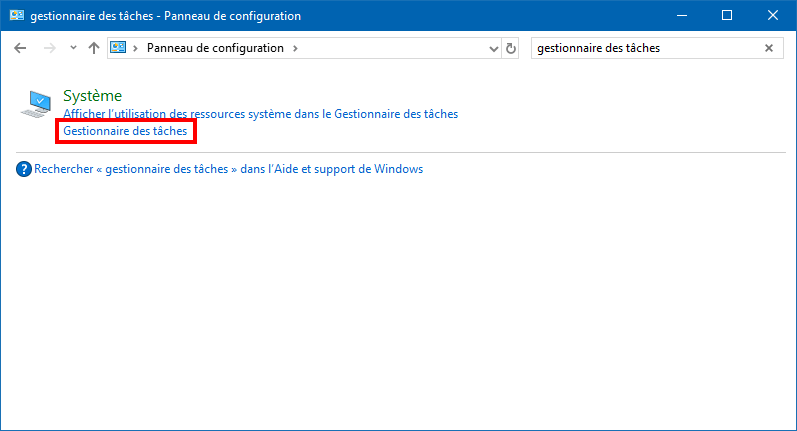
Task: Click the forward navigation arrow
Action: tap(49, 48)
